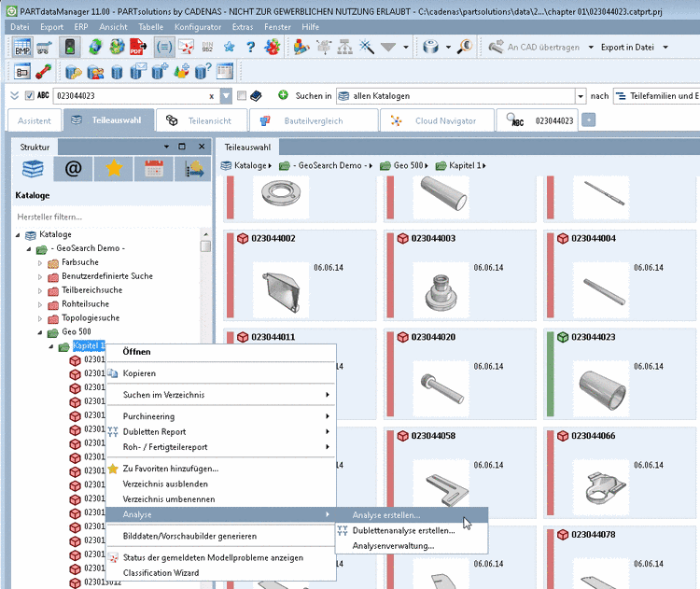The height and width of the screenshot is (589, 700).
Task: Switch to the Teileansicht tab
Action: [x=202, y=120]
